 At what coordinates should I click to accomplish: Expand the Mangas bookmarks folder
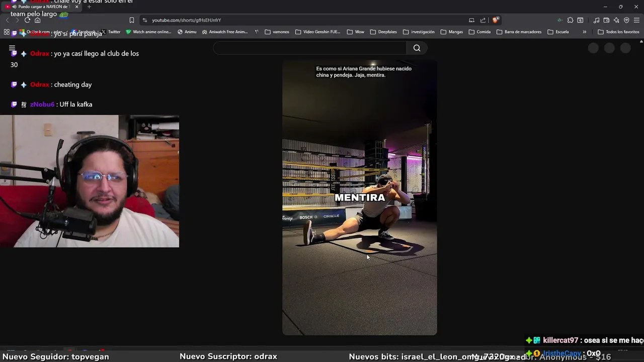[452, 32]
